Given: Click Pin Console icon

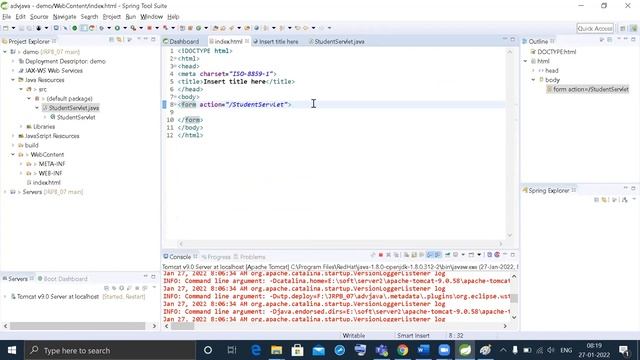Looking at the screenshot, I should [448, 255].
